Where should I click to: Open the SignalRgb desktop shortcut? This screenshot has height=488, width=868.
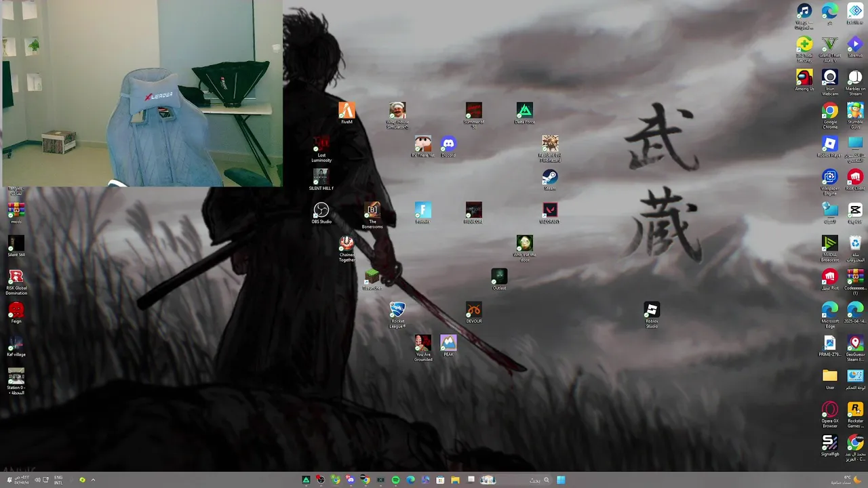[x=830, y=445]
